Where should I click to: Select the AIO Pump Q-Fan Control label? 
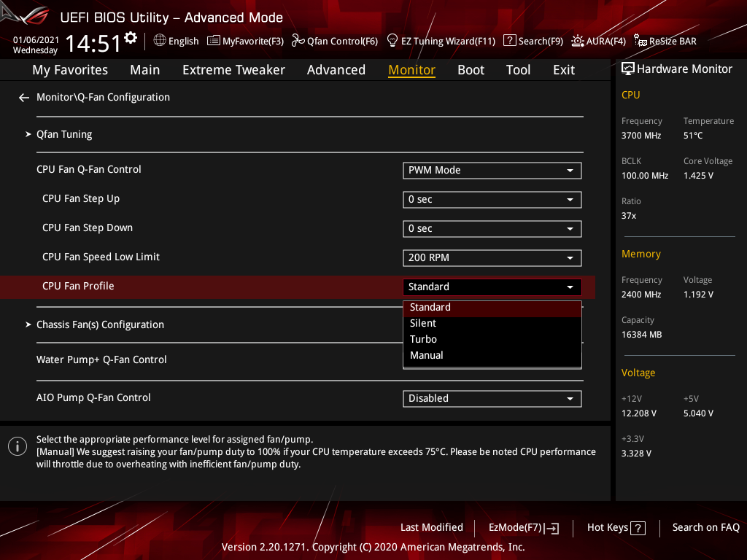pos(93,397)
